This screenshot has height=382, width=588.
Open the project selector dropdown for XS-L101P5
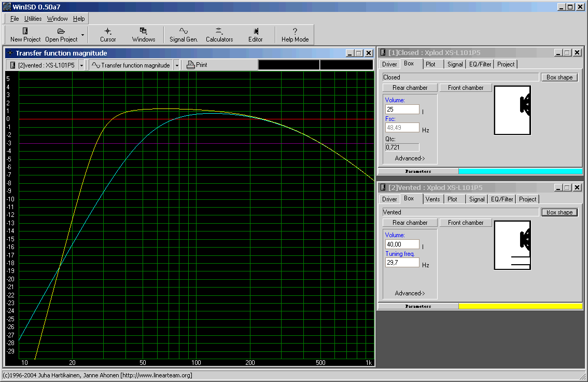tap(81, 65)
